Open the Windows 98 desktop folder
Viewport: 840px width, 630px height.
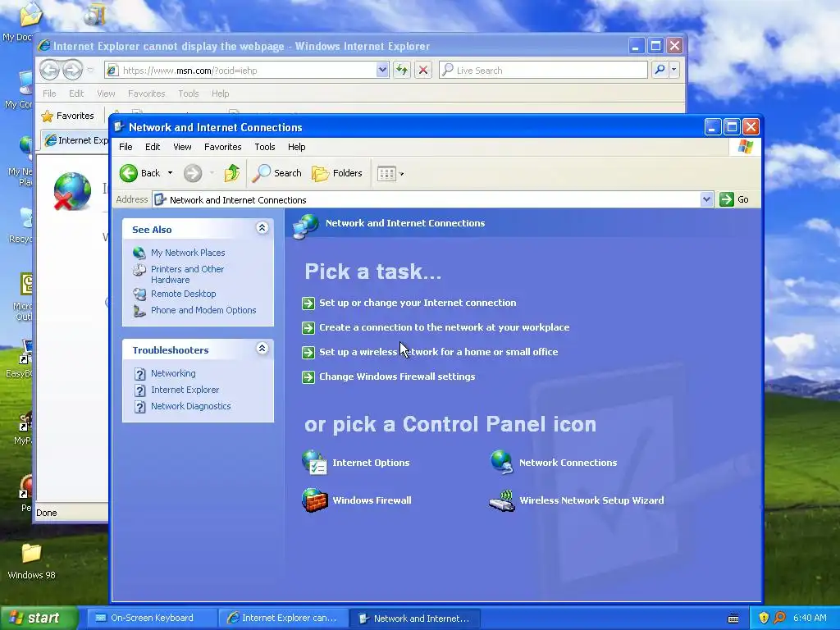31,561
